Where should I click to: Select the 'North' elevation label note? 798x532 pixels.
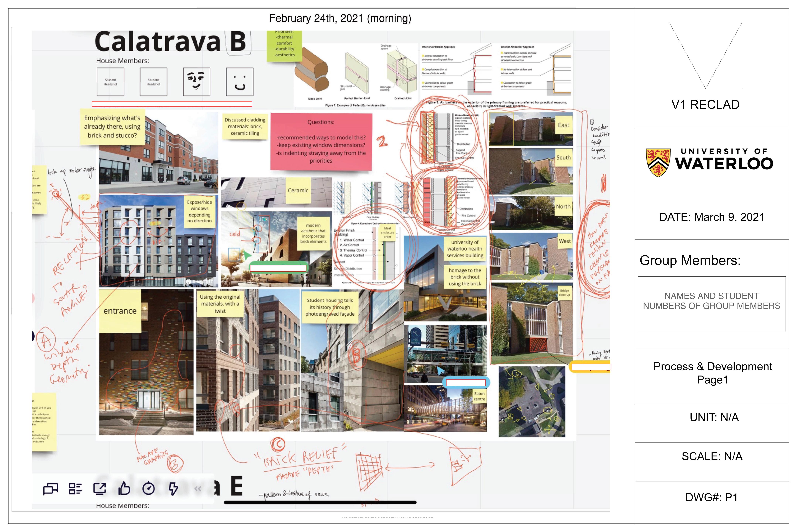pos(563,207)
